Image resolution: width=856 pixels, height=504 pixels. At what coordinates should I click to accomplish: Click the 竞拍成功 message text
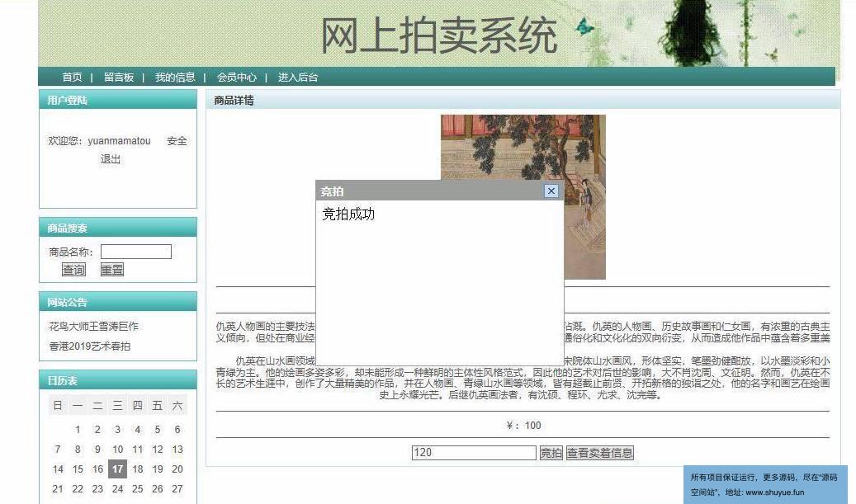click(348, 214)
